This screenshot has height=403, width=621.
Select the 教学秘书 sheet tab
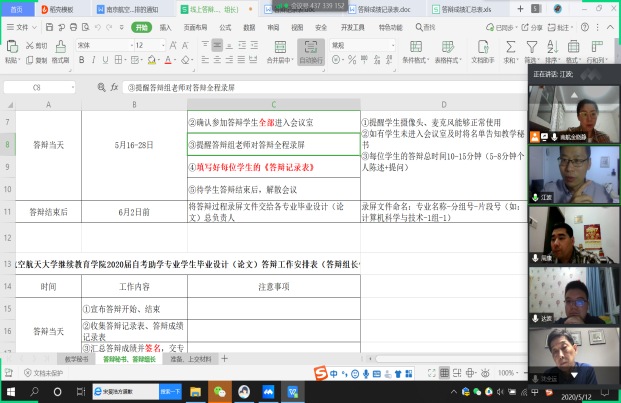tap(76, 357)
